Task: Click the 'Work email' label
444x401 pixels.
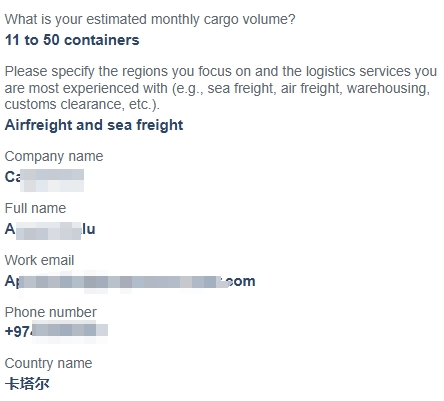Action: coord(39,260)
